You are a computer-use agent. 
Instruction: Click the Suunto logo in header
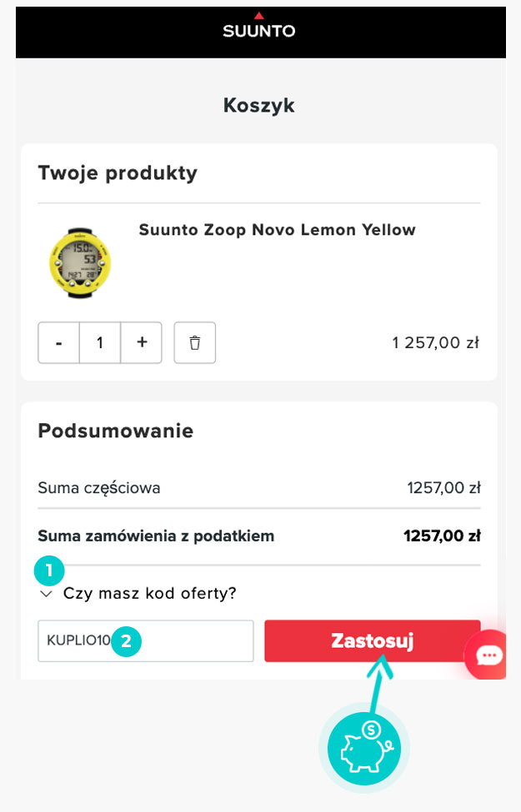(259, 27)
